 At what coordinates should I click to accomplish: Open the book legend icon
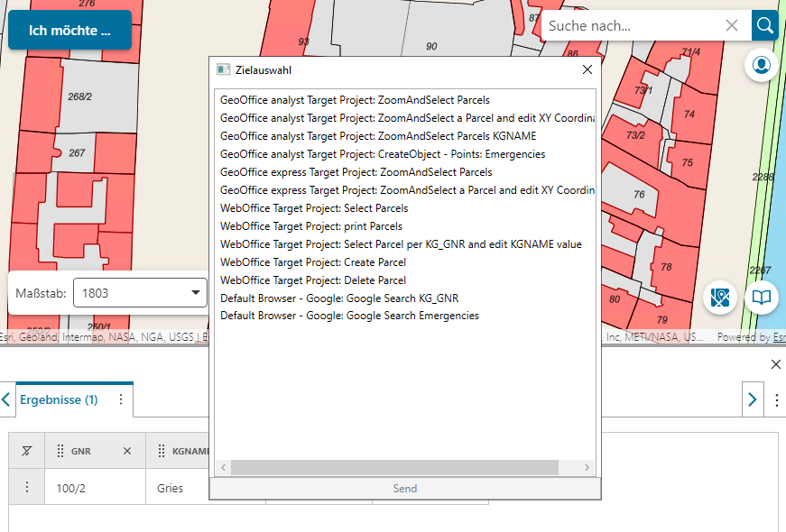[x=762, y=298]
